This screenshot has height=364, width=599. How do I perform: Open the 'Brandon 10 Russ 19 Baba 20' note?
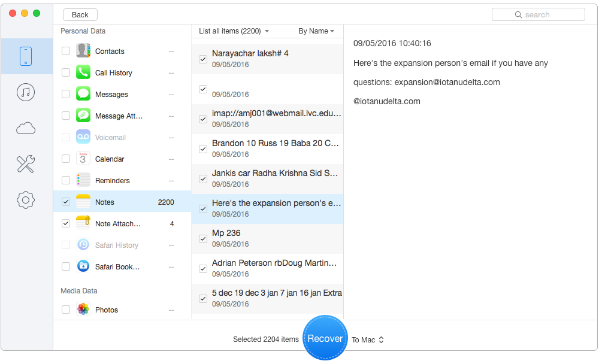coord(267,149)
